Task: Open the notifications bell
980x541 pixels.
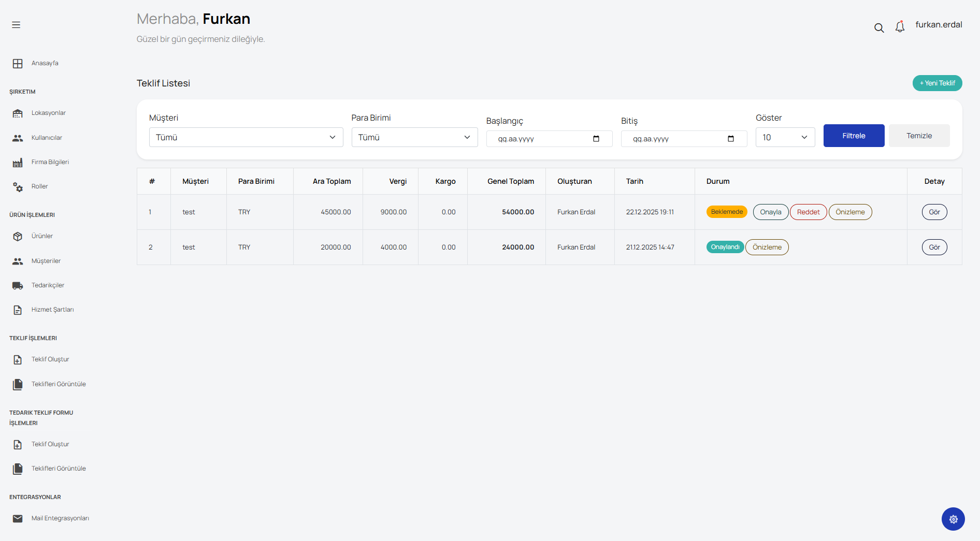Action: 900,27
